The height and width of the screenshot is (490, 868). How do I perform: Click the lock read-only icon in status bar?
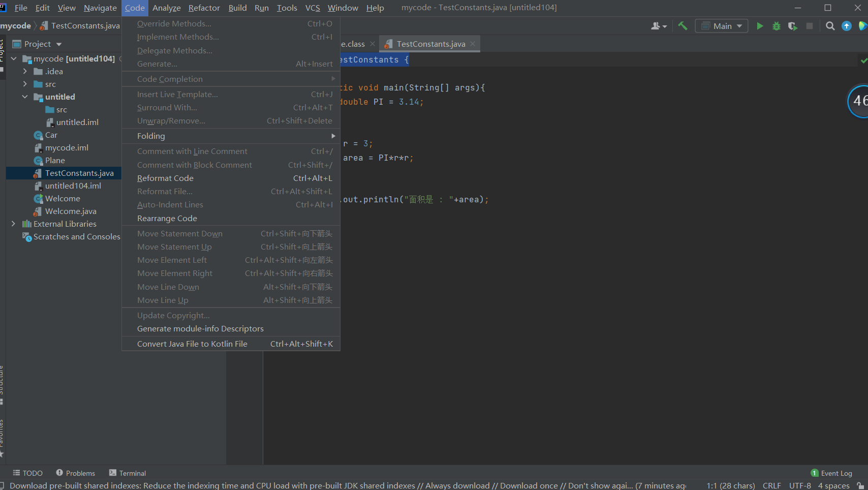[860, 485]
